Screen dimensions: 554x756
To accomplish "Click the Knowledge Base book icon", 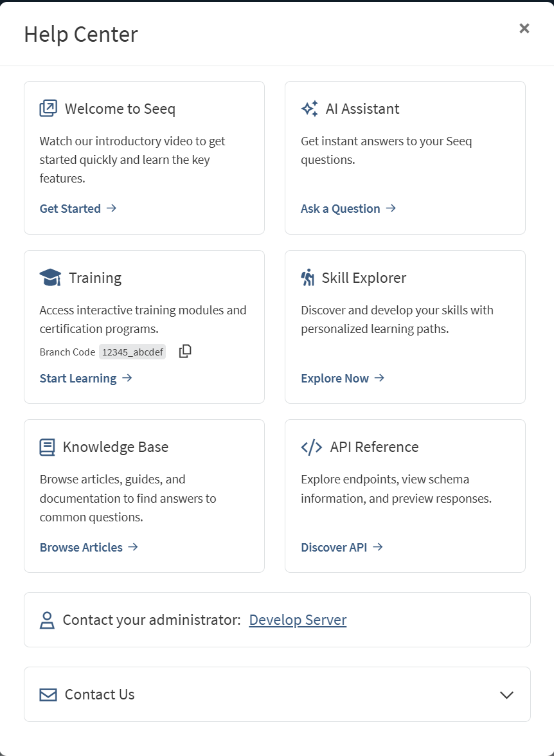I will (x=47, y=447).
